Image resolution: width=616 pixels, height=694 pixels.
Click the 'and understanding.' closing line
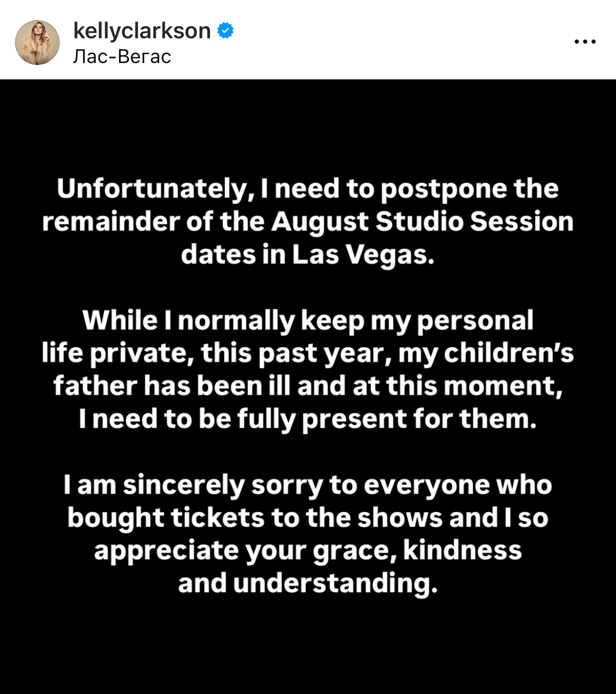(308, 584)
